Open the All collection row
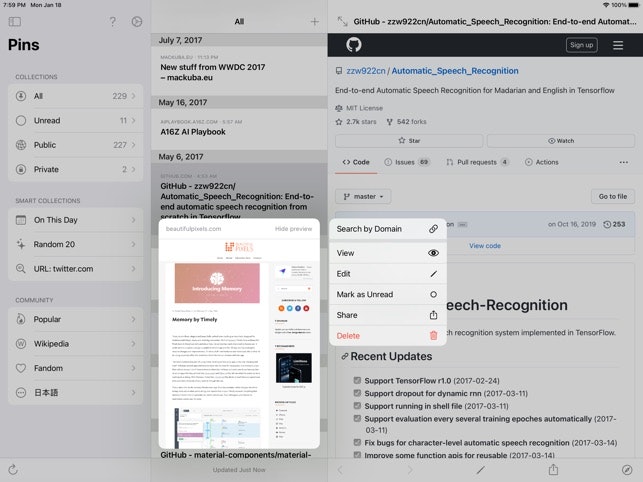Screen dimensions: 643x482 click(75, 96)
